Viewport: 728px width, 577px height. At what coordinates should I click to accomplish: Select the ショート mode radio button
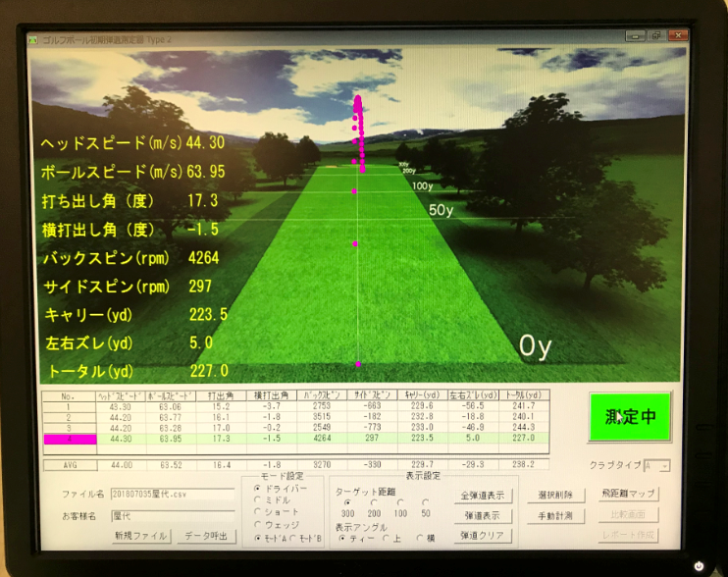point(257,511)
